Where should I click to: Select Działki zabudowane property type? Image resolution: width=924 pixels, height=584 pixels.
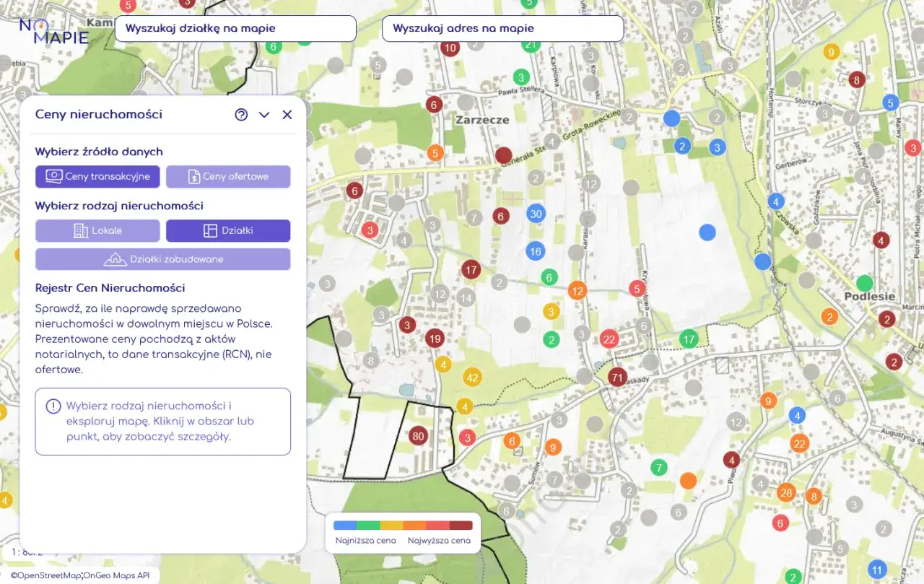163,259
